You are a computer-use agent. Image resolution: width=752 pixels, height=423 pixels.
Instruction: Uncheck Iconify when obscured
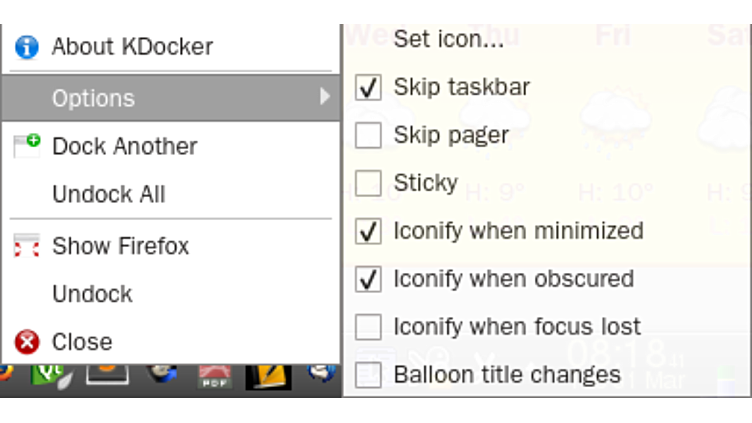(369, 279)
